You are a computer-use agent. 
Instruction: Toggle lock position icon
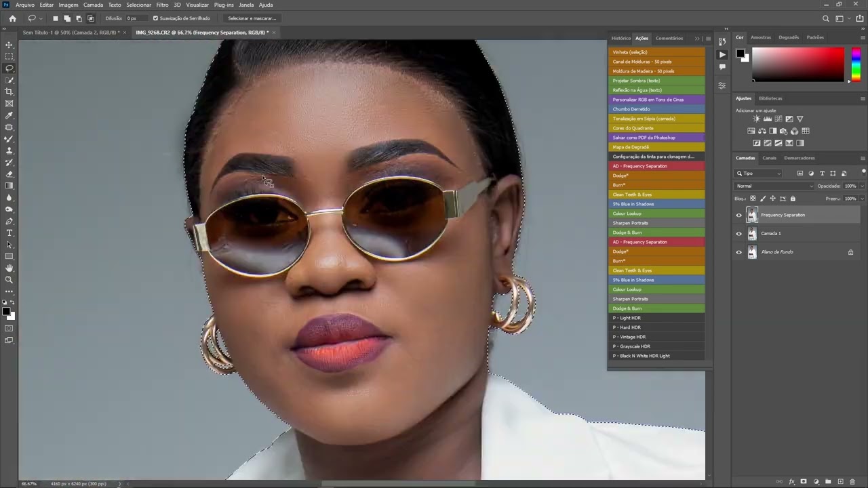pos(772,199)
